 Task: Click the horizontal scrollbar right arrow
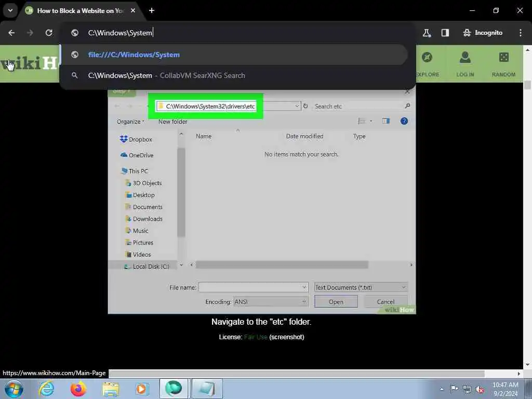[518, 374]
